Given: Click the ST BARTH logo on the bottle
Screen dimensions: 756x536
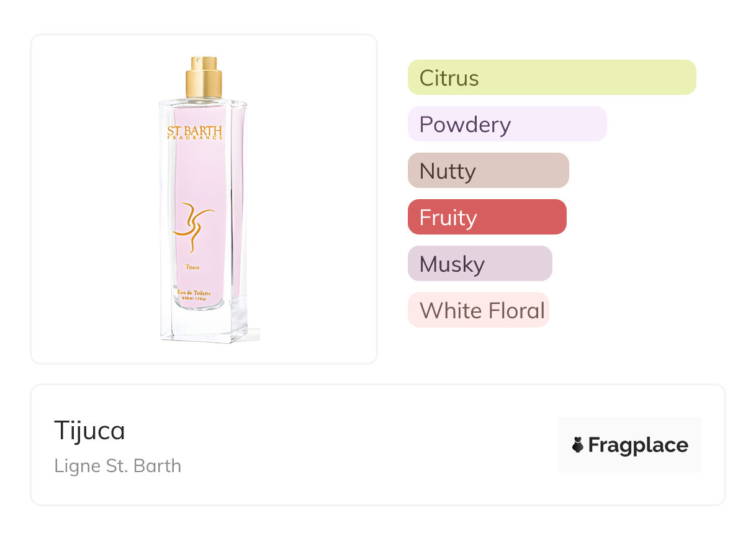Looking at the screenshot, I should click(195, 131).
